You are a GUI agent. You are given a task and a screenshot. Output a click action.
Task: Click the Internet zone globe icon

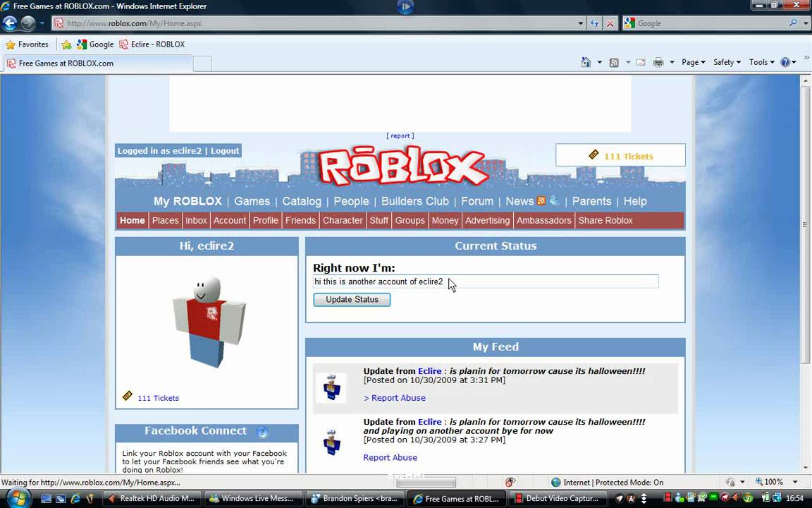555,482
